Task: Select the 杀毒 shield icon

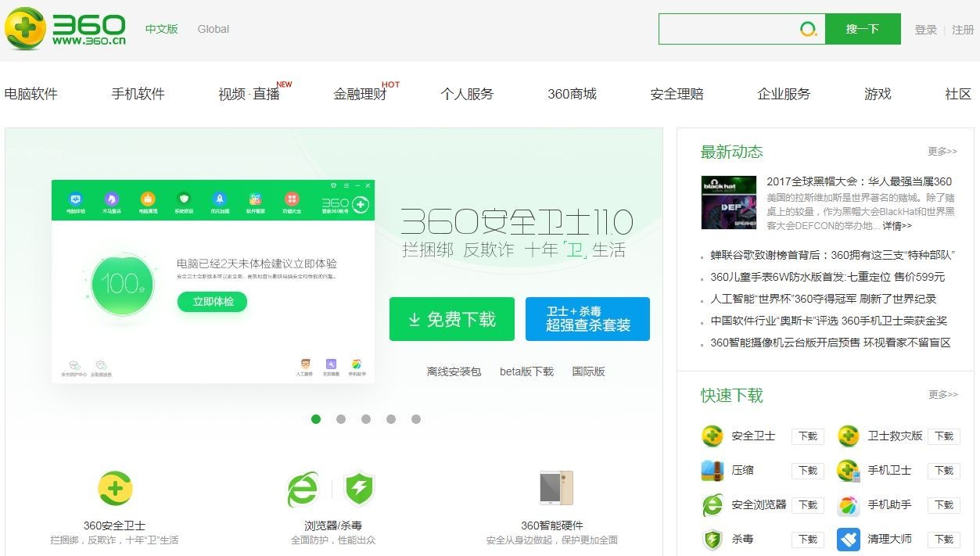Action: point(712,540)
